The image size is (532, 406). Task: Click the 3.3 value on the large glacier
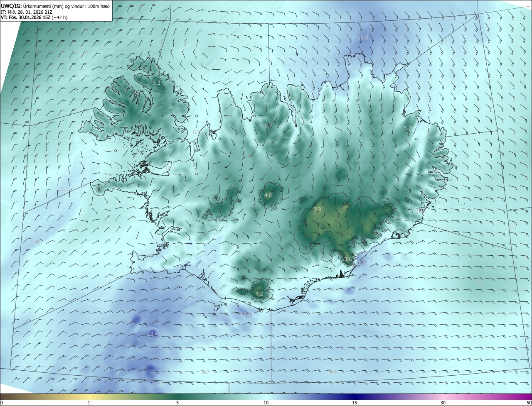click(317, 210)
